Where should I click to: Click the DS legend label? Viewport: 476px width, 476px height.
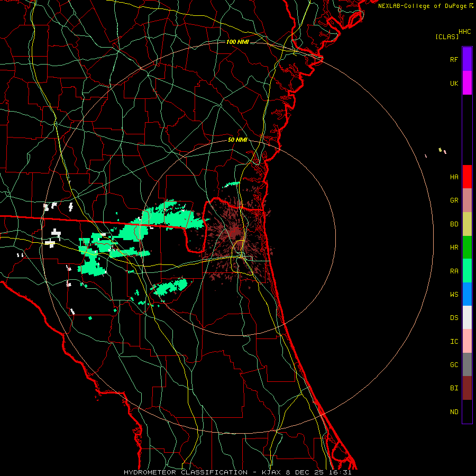(x=454, y=318)
